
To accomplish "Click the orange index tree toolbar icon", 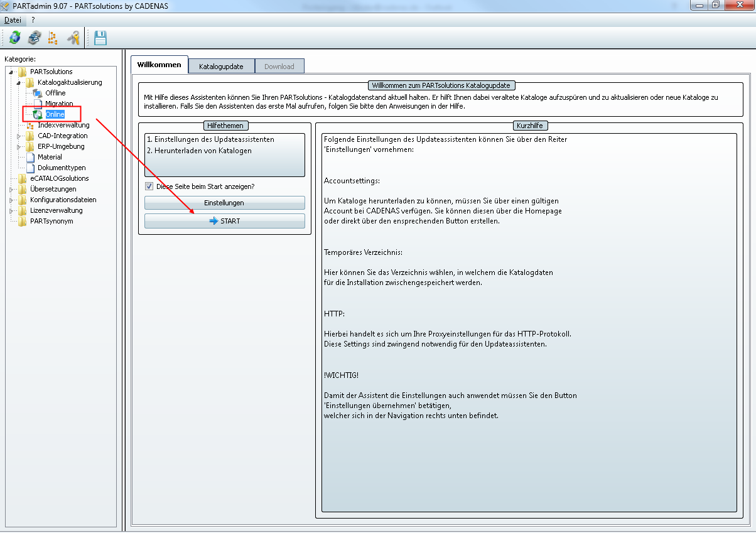I will click(53, 38).
